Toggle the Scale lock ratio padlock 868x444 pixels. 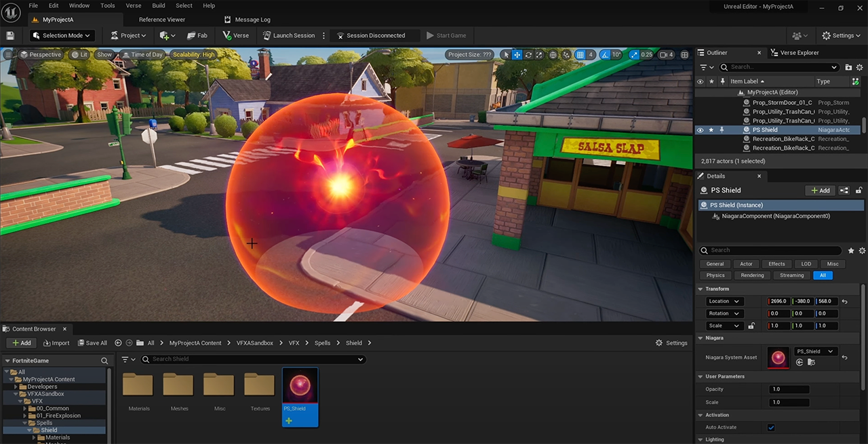pyautogui.click(x=751, y=326)
